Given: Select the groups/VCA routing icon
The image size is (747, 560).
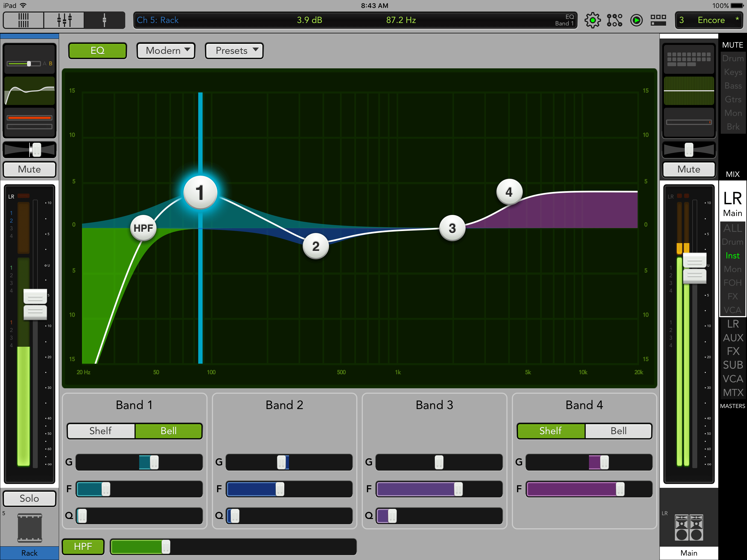Looking at the screenshot, I should (615, 21).
